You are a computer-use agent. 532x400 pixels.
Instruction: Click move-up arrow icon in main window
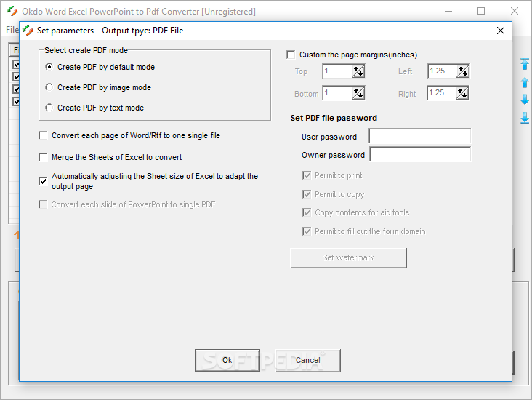(x=525, y=82)
